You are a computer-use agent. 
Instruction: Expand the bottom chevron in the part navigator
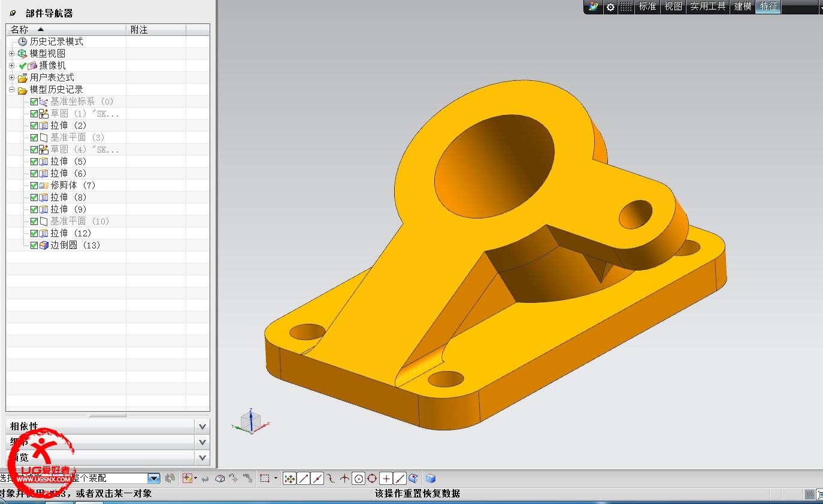[x=202, y=458]
